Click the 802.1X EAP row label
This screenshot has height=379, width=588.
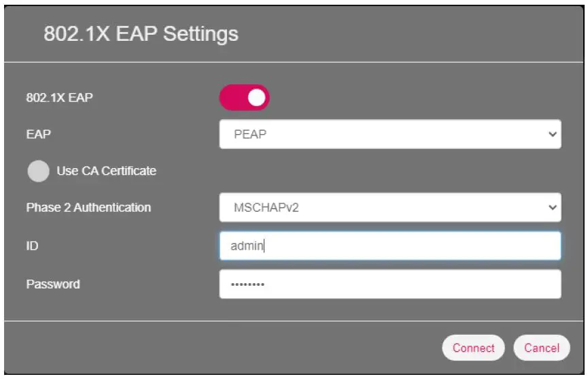click(x=59, y=97)
